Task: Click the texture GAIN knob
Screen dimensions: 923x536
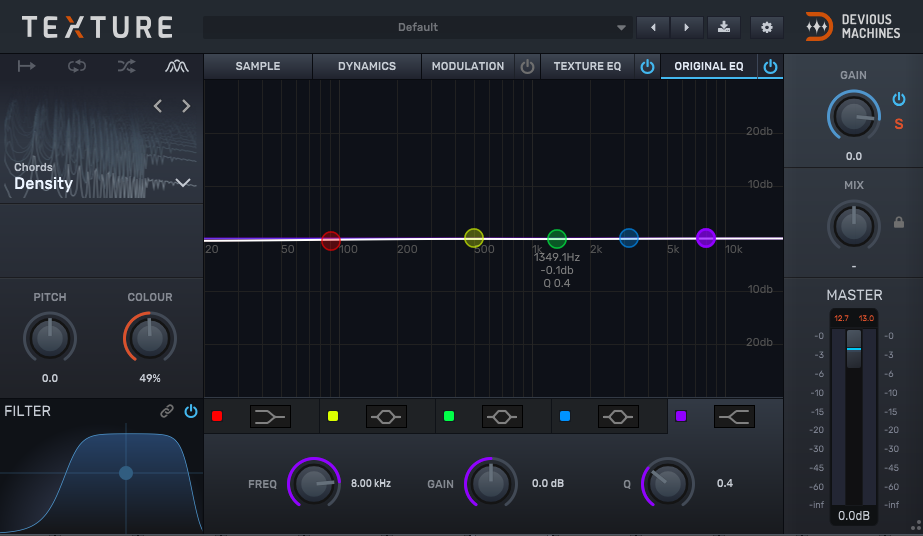Action: tap(854, 116)
